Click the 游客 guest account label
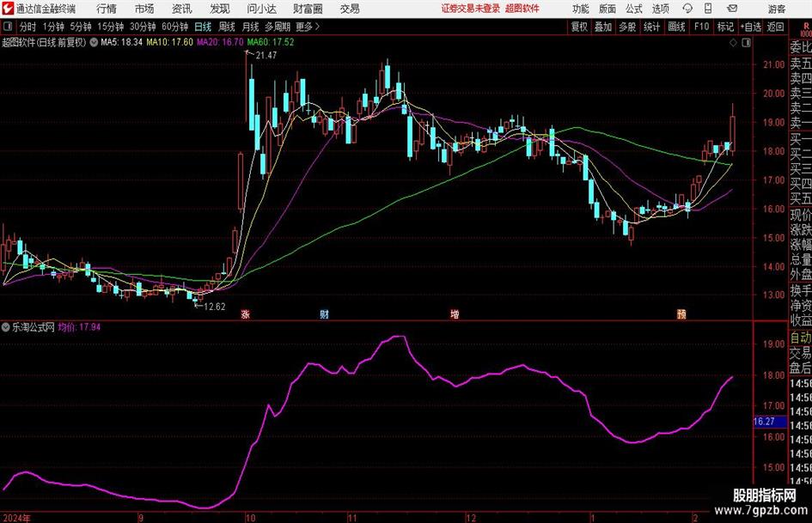This screenshot has height=523, width=812. point(777,9)
